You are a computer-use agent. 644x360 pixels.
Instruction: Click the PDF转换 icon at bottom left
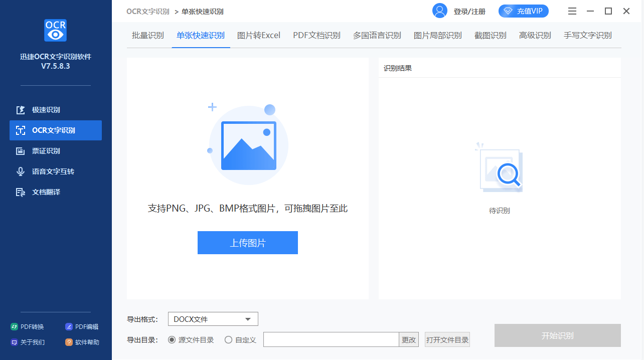click(x=14, y=327)
